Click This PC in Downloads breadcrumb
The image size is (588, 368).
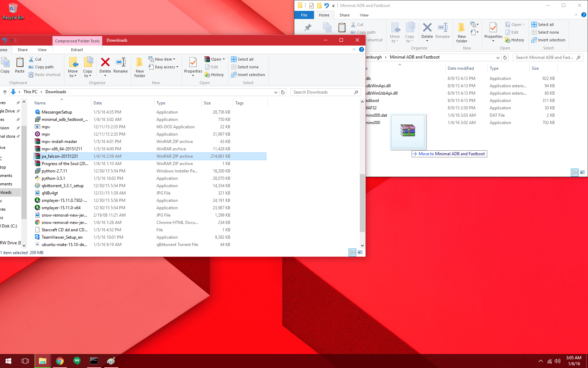click(x=30, y=92)
